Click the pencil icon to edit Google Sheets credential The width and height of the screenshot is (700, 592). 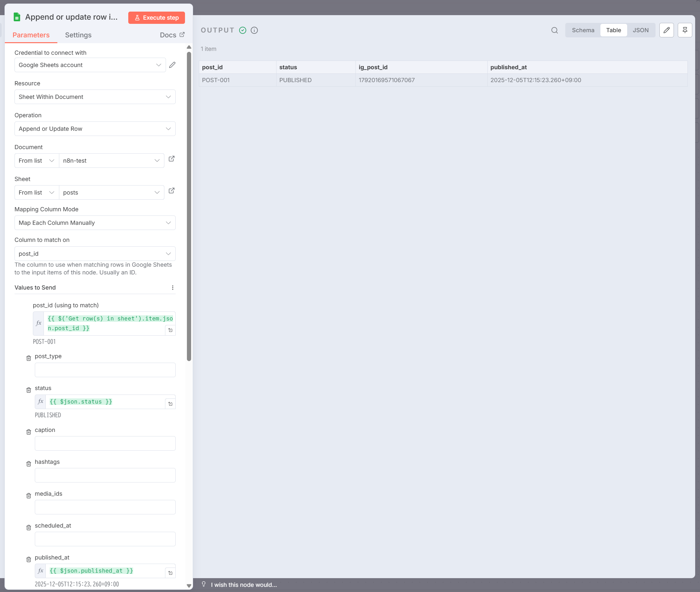tap(172, 65)
